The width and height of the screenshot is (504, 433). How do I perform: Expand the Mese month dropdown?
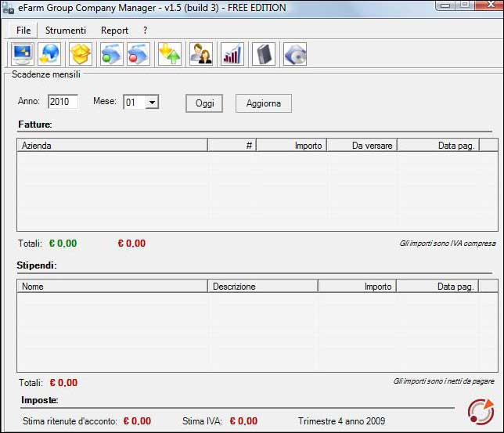(152, 103)
